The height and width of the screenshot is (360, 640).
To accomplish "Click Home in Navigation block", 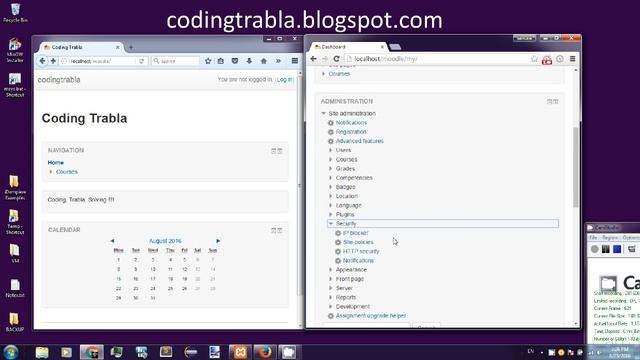I will [x=56, y=162].
